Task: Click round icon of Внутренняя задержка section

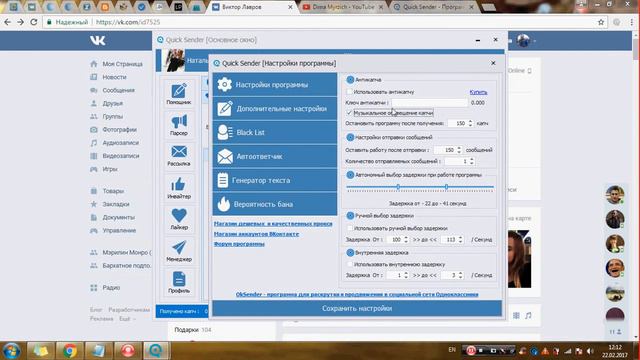Action: pyautogui.click(x=350, y=253)
